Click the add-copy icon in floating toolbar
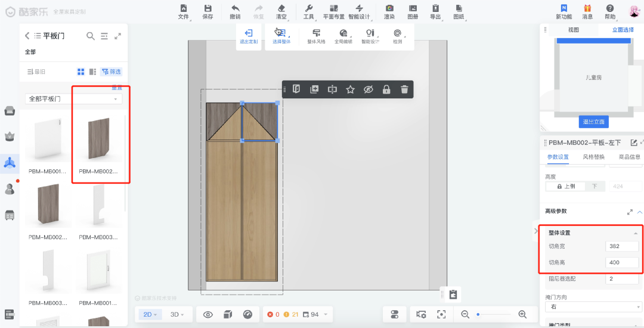This screenshot has width=644, height=328. 314,89
